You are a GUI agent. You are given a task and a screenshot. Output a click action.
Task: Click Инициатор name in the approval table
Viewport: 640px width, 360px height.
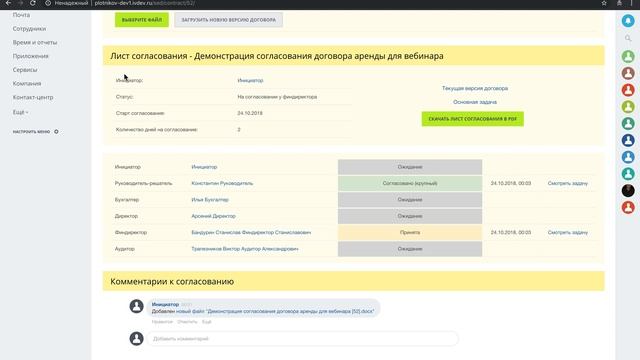[x=204, y=167]
